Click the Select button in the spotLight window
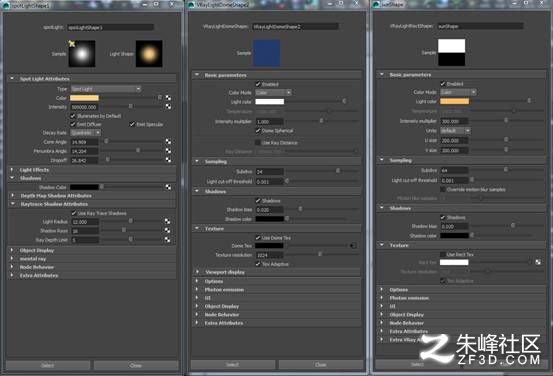This screenshot has height=376, width=553. [x=48, y=365]
